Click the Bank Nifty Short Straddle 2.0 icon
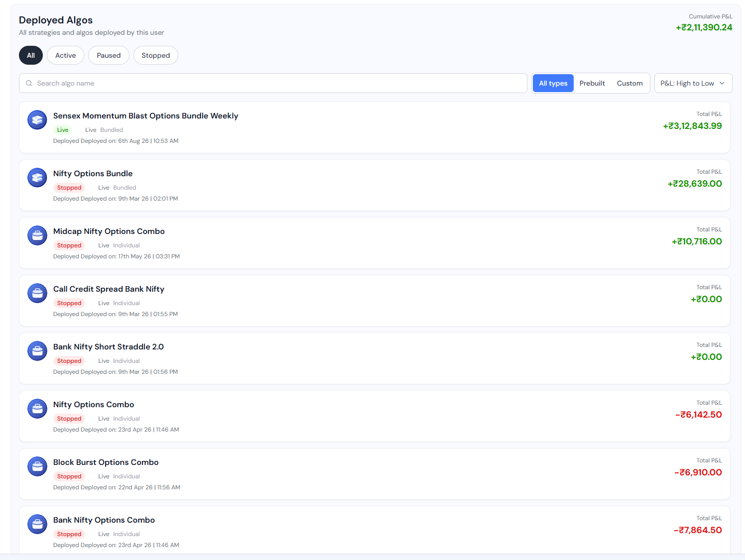Image resolution: width=745 pixels, height=560 pixels. [x=37, y=351]
